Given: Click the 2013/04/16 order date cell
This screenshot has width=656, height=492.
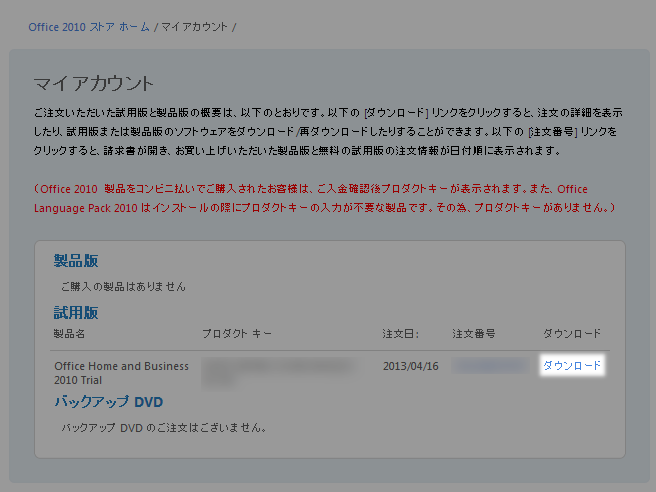Looking at the screenshot, I should [x=411, y=366].
